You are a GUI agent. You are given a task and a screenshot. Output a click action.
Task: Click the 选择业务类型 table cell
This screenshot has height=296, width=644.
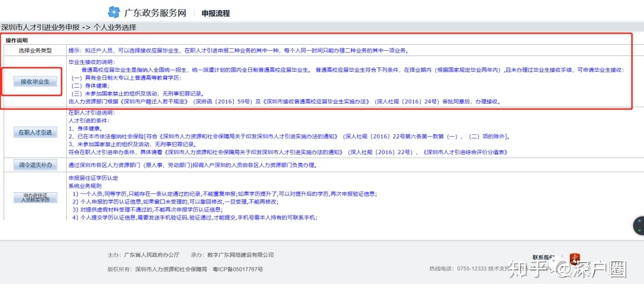(x=35, y=51)
